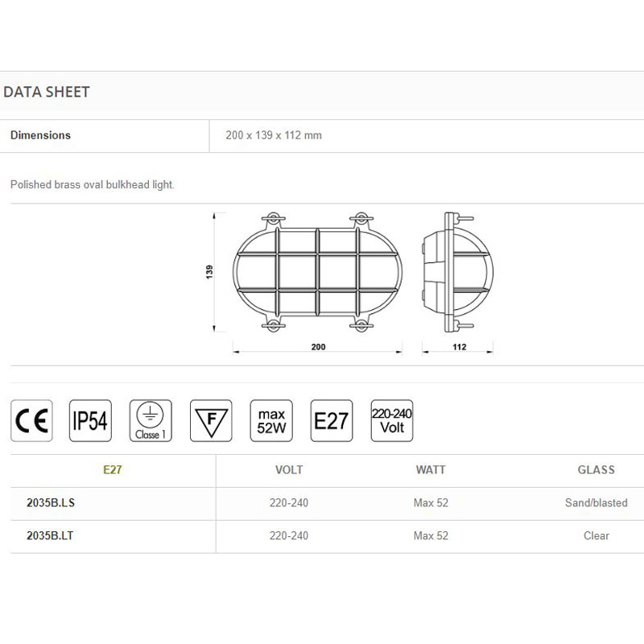Click Max 52 in the 2035B.LS row
Viewport: 644px width, 644px height.
(431, 502)
